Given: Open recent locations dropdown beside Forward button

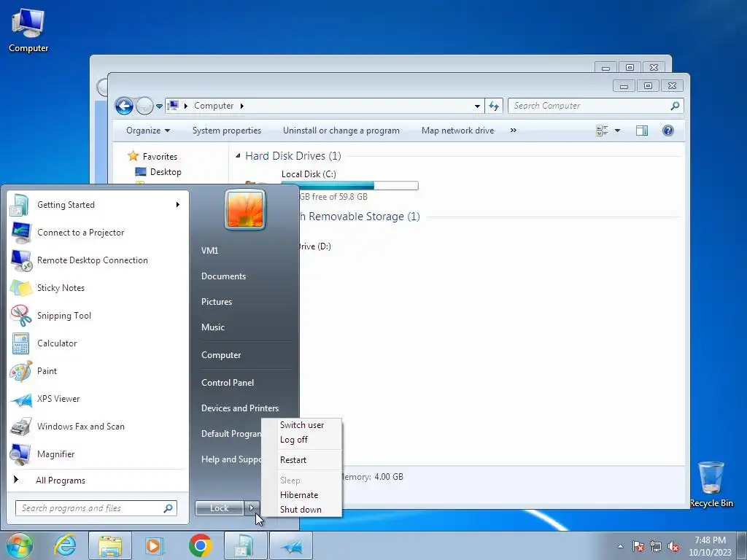Looking at the screenshot, I should 159,106.
